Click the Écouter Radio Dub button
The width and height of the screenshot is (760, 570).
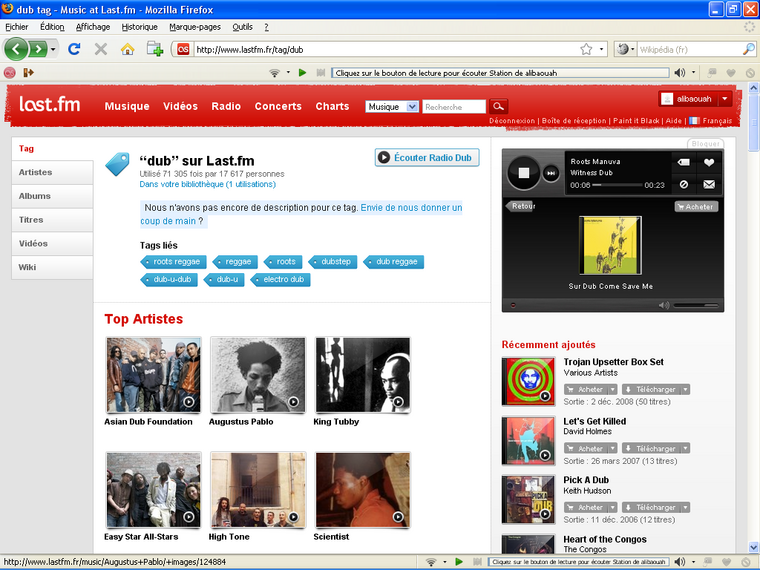[x=427, y=158]
